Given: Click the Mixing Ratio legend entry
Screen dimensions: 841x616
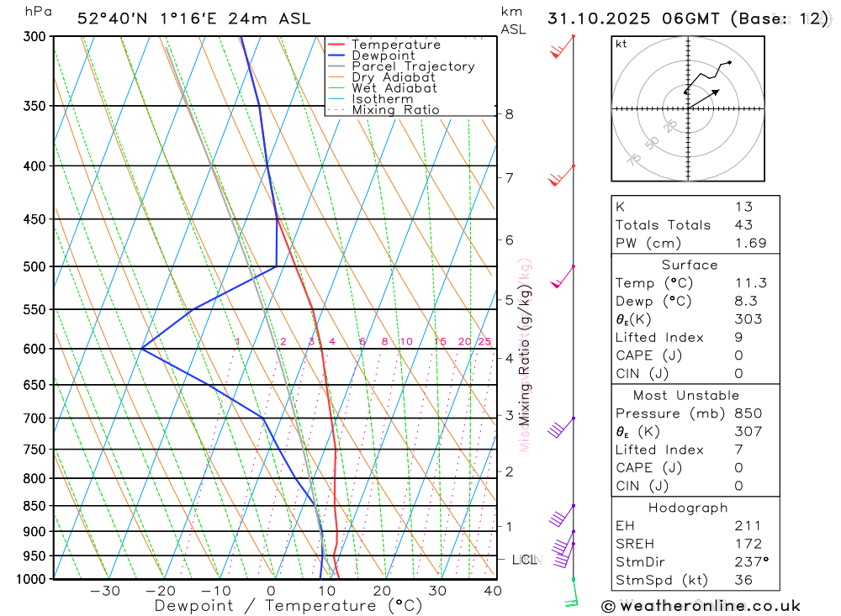Looking at the screenshot, I should pos(383,110).
